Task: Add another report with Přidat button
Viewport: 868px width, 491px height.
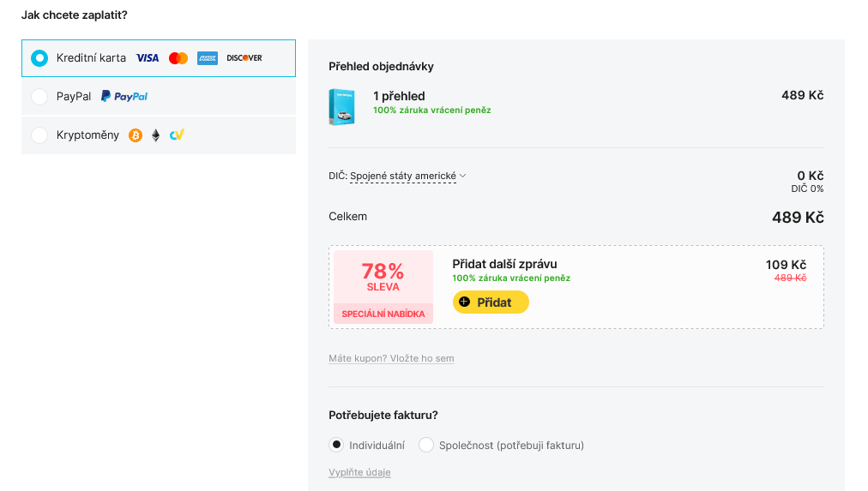Action: click(x=491, y=302)
